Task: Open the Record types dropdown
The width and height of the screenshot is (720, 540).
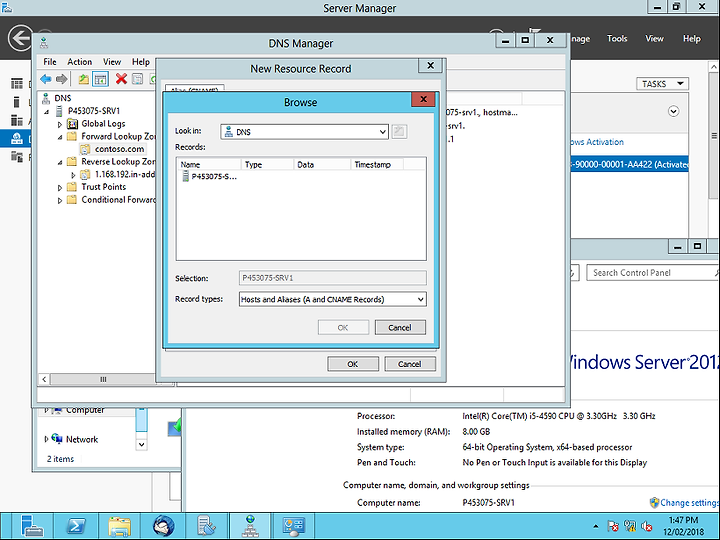Action: click(x=420, y=299)
